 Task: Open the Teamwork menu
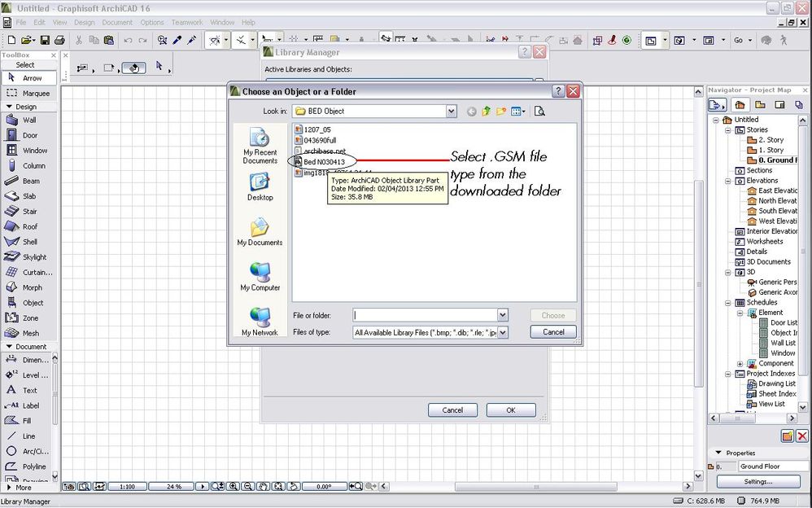(187, 22)
